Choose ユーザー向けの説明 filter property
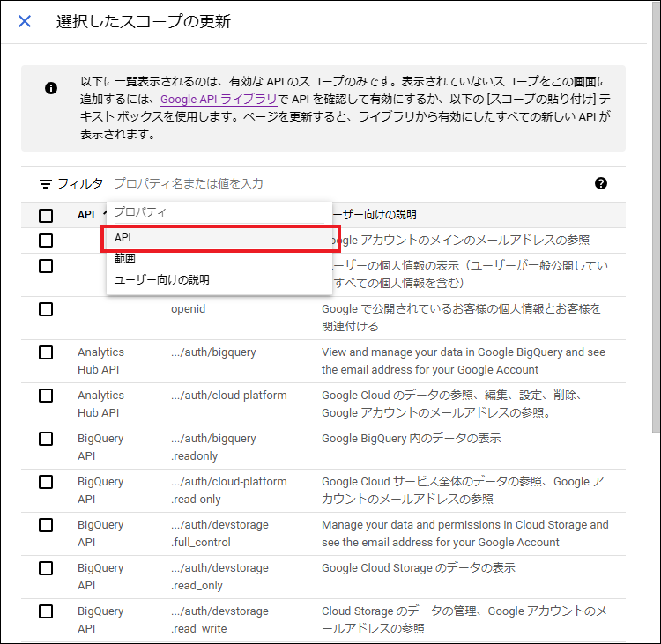 pyautogui.click(x=161, y=280)
